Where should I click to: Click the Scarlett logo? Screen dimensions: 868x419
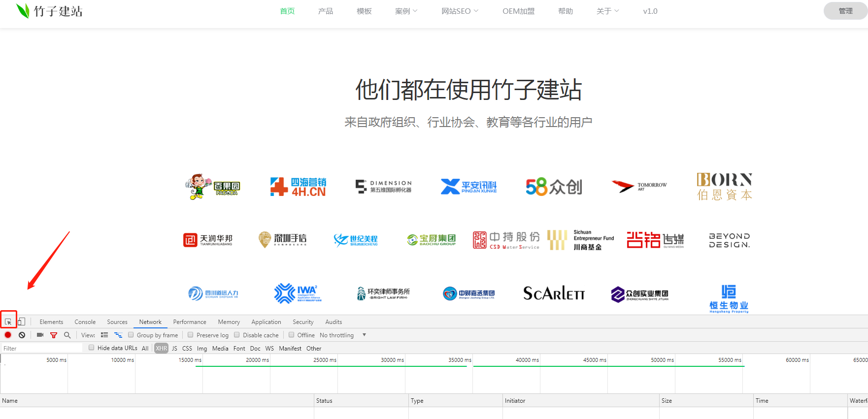pyautogui.click(x=554, y=293)
